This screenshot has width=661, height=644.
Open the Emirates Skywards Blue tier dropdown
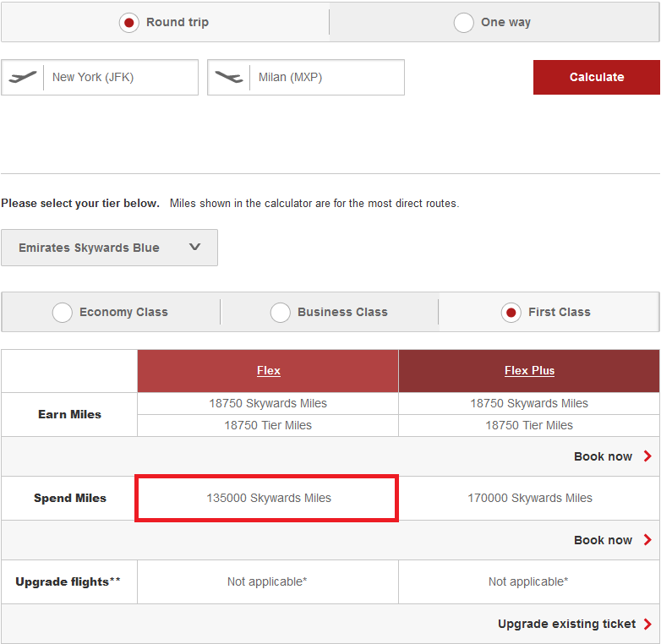110,248
